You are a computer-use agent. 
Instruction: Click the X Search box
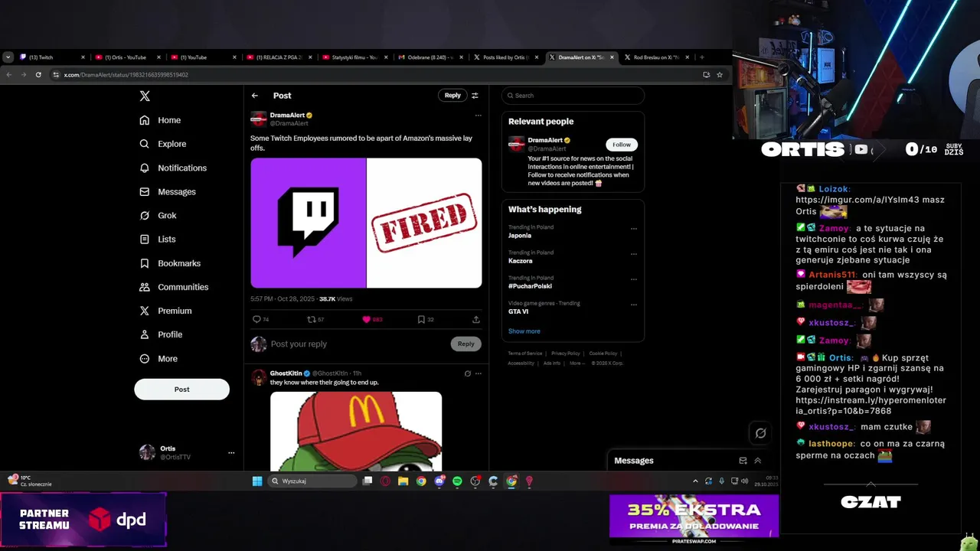(573, 96)
